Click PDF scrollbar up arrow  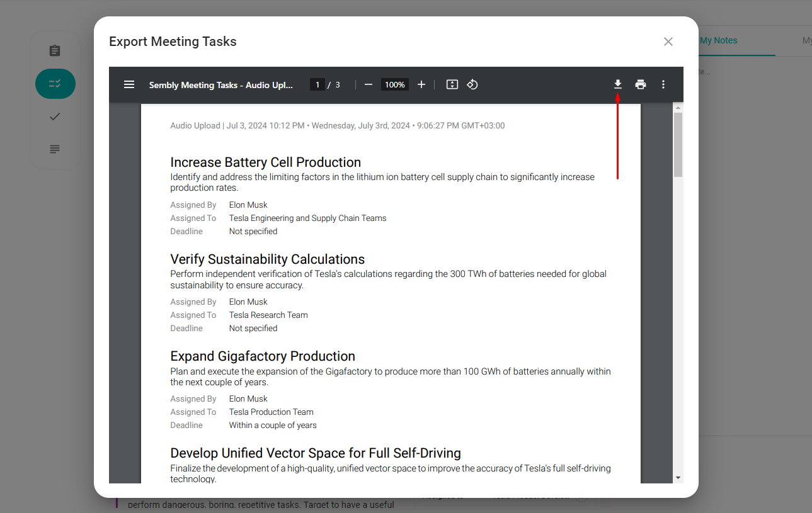(x=678, y=108)
